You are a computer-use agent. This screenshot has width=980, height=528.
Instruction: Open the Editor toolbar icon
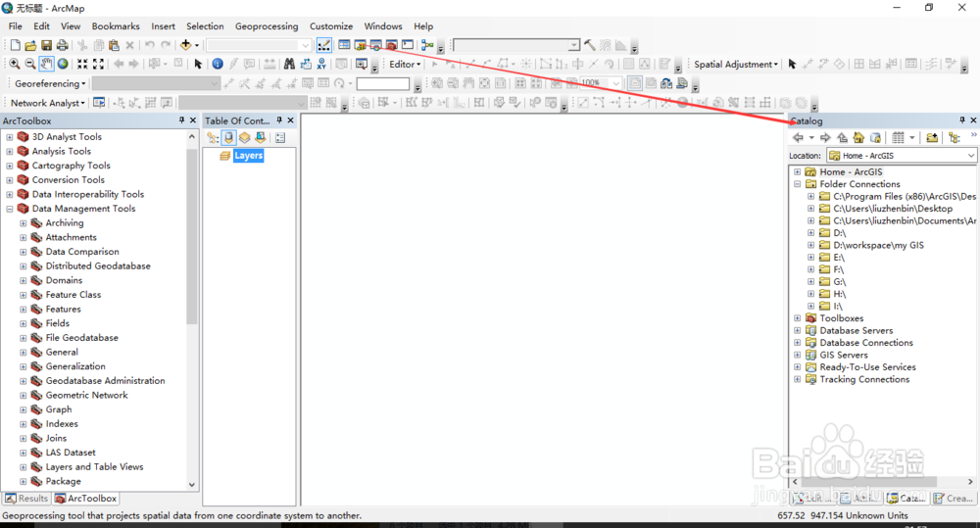(323, 45)
